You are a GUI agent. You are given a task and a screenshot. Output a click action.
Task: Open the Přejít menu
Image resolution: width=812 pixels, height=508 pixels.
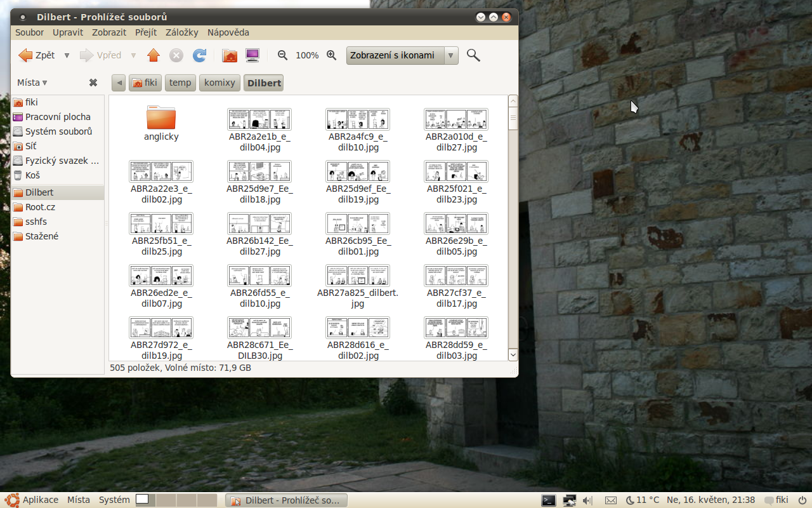[x=146, y=32]
